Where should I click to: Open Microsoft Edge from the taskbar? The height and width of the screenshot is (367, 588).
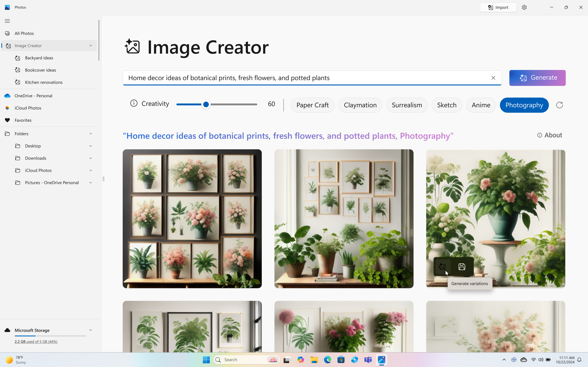327,360
